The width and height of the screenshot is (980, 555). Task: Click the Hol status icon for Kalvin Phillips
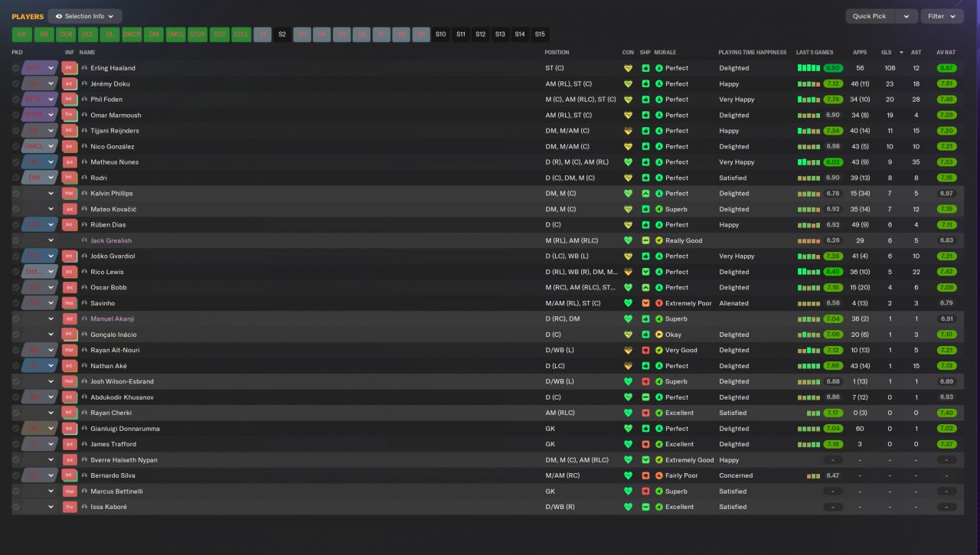[70, 194]
